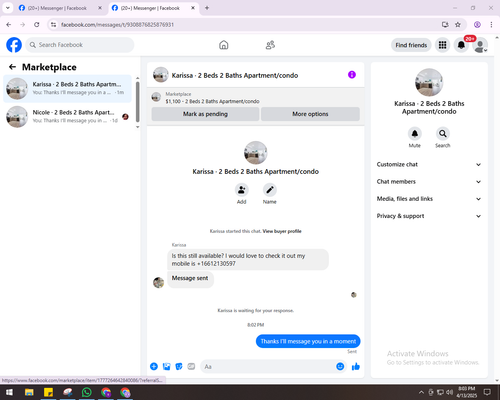
Task: Reload the page in the browser toolbar
Action: click(x=37, y=24)
